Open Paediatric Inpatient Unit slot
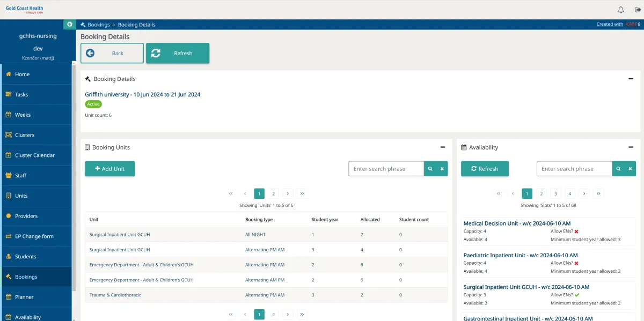644x321 pixels. coord(521,255)
